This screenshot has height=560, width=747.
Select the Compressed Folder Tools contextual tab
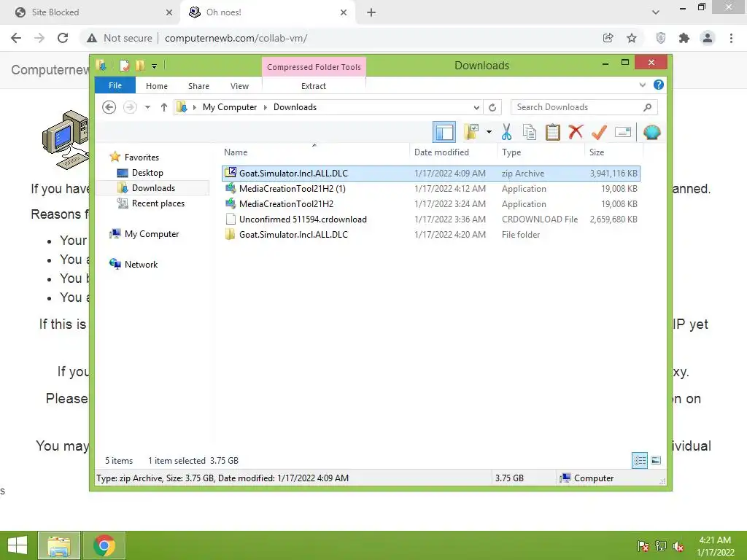pos(314,67)
